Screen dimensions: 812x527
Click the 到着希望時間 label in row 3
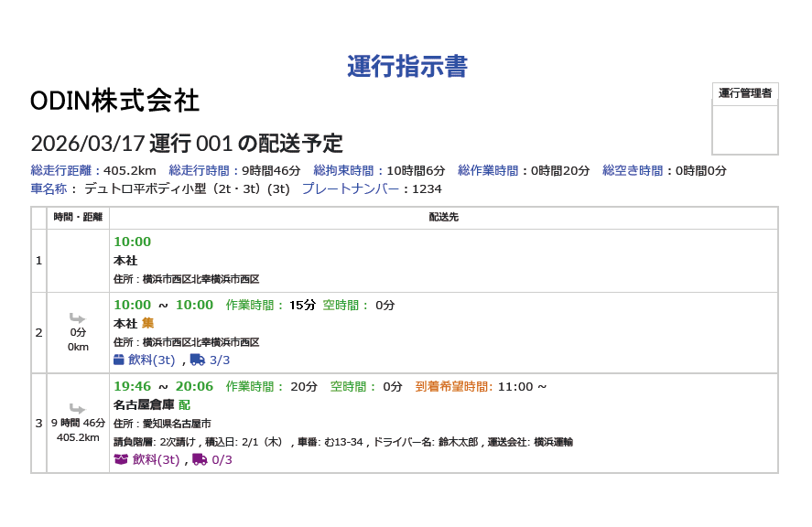455,386
